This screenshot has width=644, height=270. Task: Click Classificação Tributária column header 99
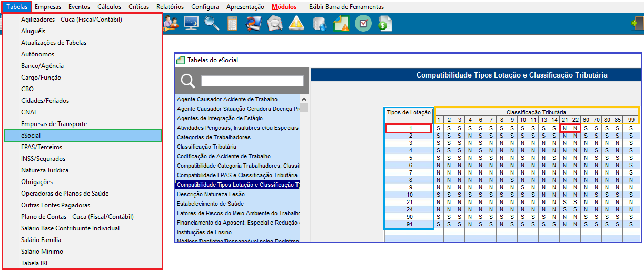click(631, 120)
